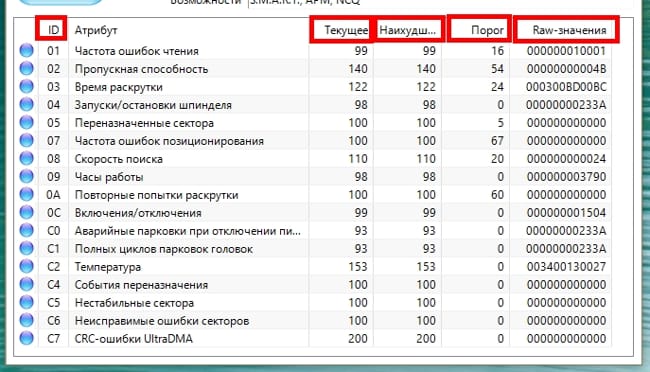Click raw value 000000000024
650x372 pixels.
tap(566, 159)
